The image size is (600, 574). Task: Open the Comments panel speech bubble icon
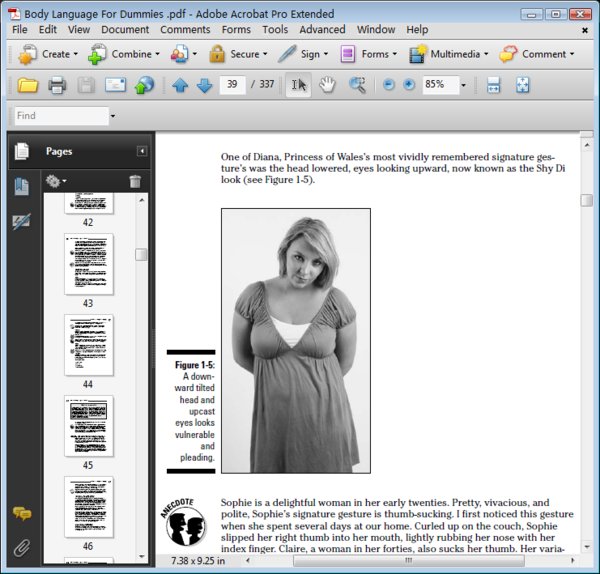[x=22, y=513]
